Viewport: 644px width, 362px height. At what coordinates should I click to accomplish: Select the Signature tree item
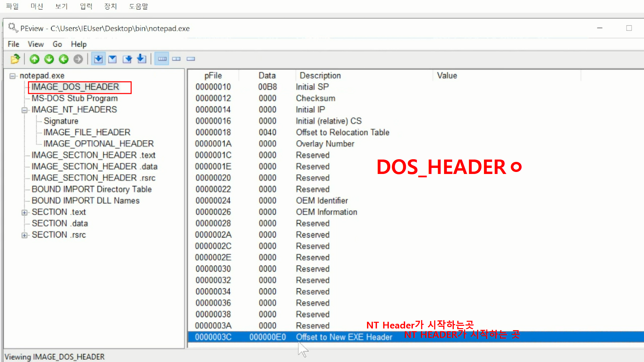pyautogui.click(x=61, y=121)
